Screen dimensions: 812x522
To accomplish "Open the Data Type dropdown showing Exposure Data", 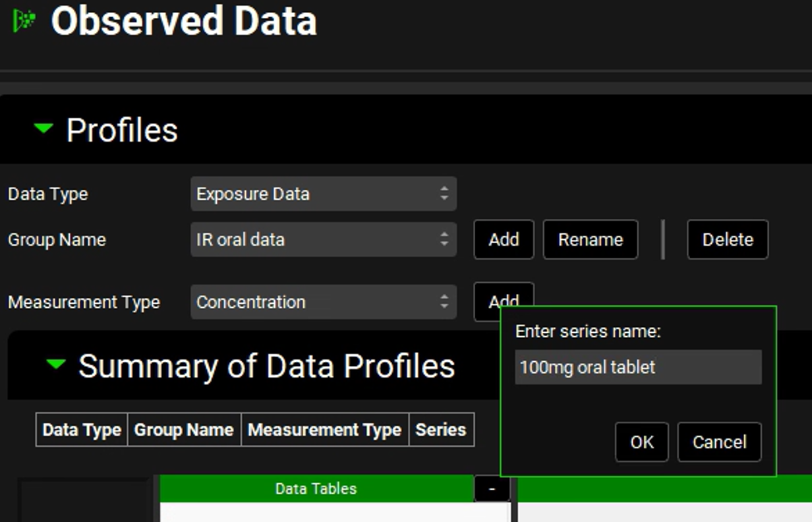I will (323, 194).
